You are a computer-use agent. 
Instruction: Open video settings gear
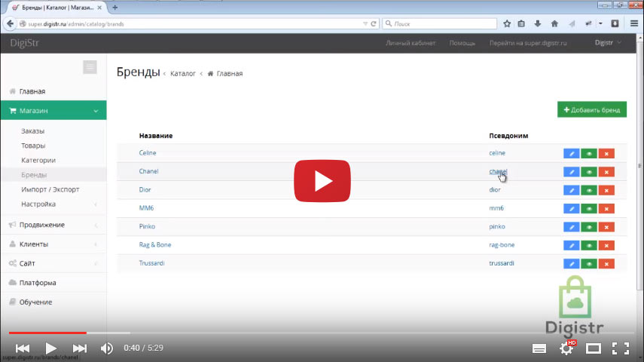pos(566,349)
